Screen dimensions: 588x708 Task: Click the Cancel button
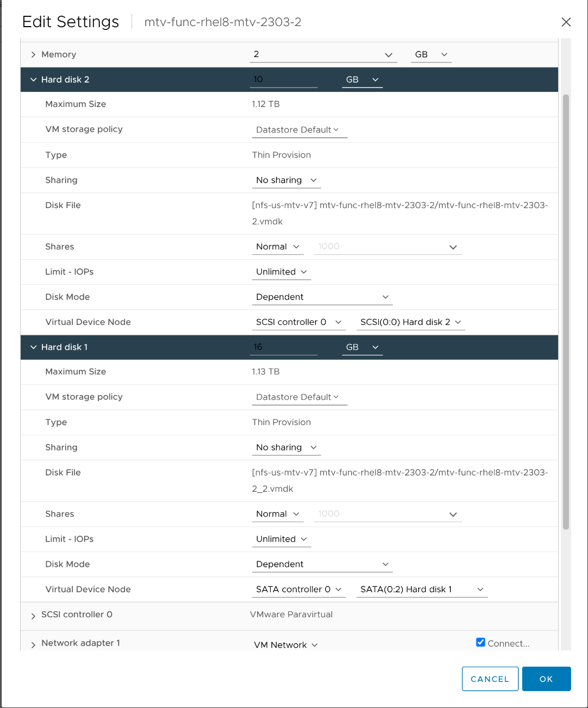click(490, 679)
